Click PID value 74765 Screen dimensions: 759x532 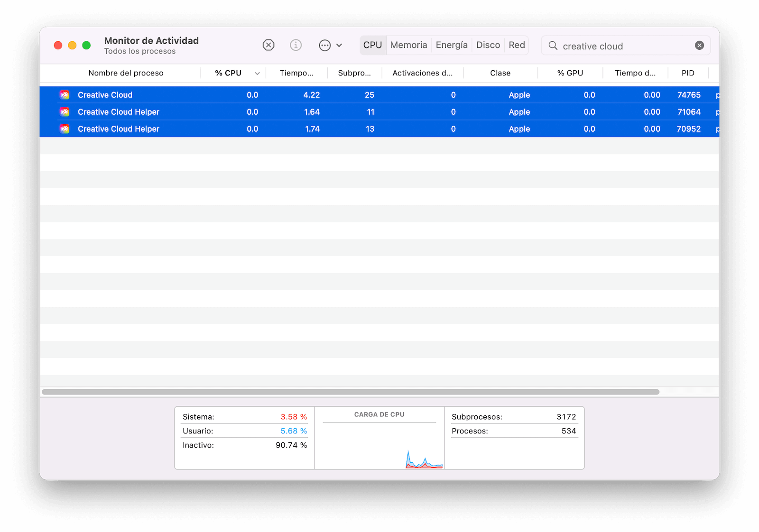(689, 95)
